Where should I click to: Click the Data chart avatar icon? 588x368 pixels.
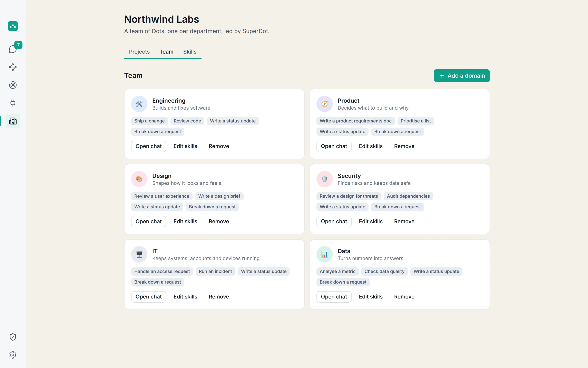click(x=325, y=254)
